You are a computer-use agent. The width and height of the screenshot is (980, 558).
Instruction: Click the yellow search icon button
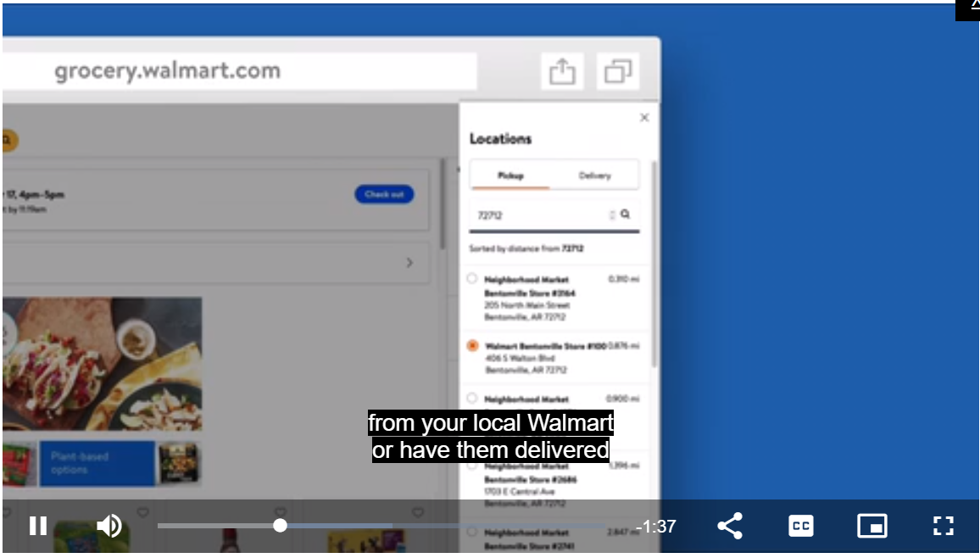pos(8,141)
